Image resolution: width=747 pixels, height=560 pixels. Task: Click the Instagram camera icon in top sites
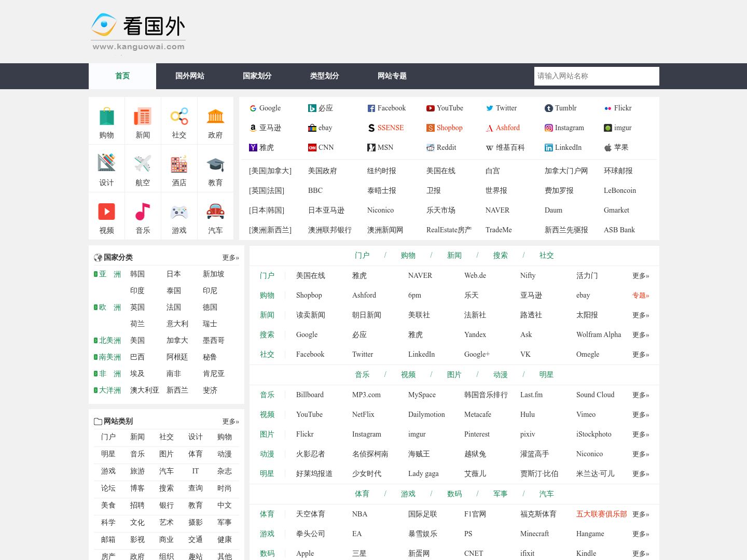tap(549, 128)
